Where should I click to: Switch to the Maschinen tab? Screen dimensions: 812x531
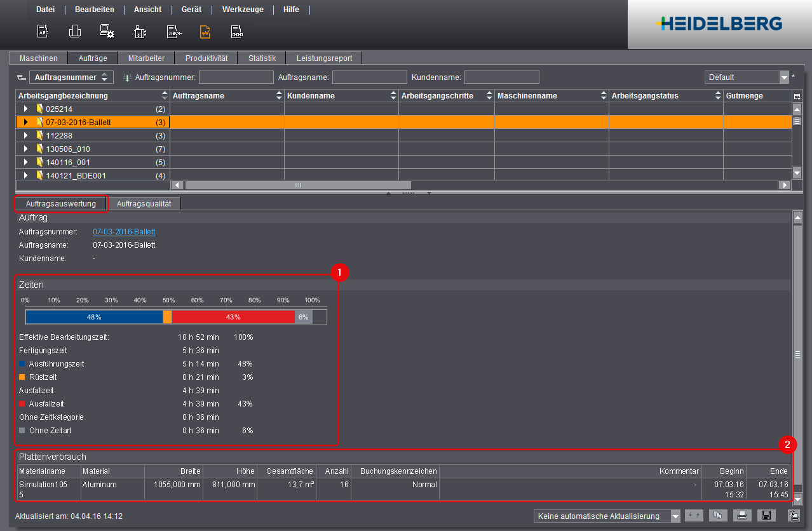tap(39, 58)
